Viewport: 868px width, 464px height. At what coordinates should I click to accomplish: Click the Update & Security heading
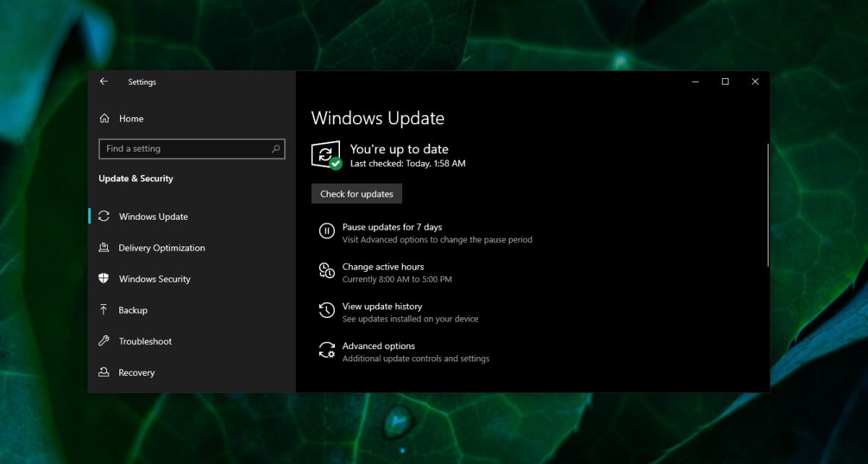tap(136, 179)
